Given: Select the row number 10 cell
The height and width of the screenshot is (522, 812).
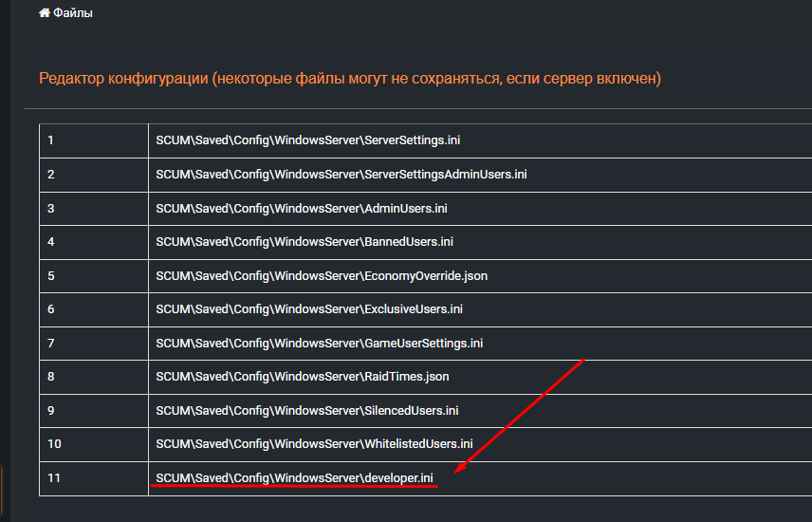Looking at the screenshot, I should click(93, 444).
